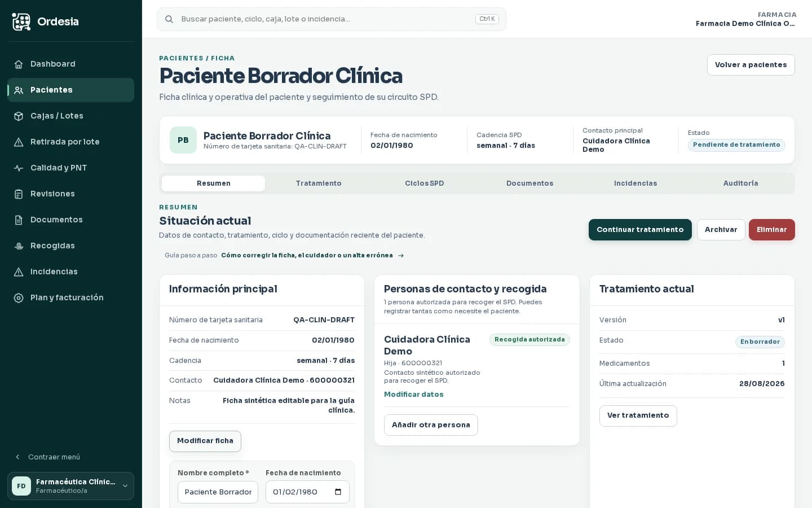Click the Nombre completo input field
Viewport: 812px width, 508px height.
coord(218,492)
